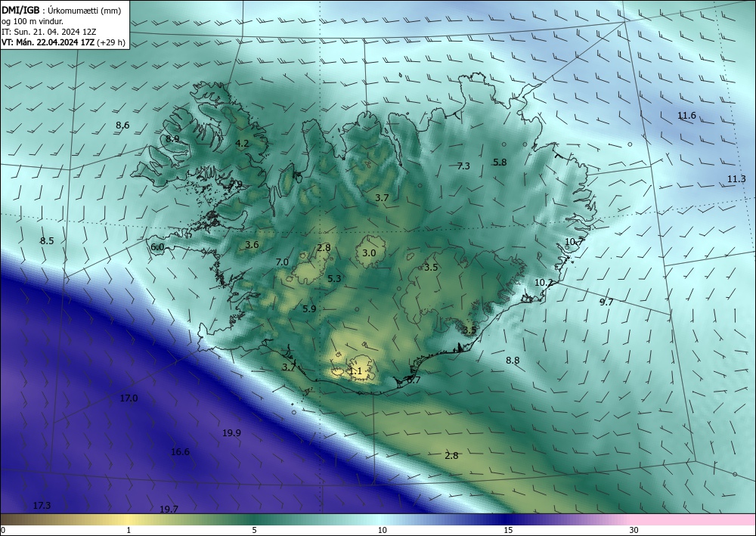Select the 8.5 value west of Iceland
This screenshot has height=536, width=756.
pos(47,241)
